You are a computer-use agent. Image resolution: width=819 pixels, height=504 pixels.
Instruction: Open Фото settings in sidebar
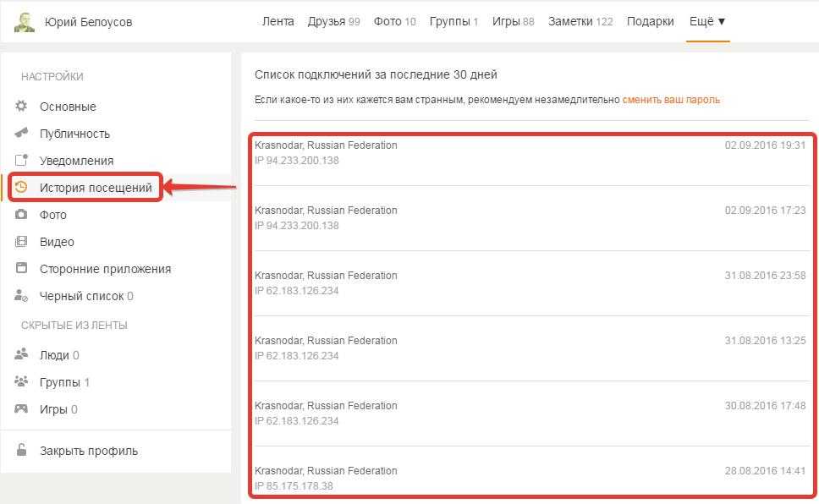[53, 215]
